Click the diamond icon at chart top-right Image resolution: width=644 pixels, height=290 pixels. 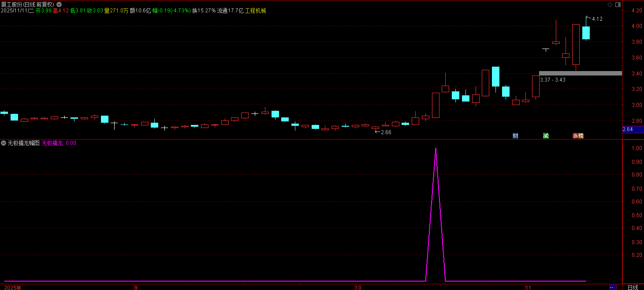[x=610, y=4]
